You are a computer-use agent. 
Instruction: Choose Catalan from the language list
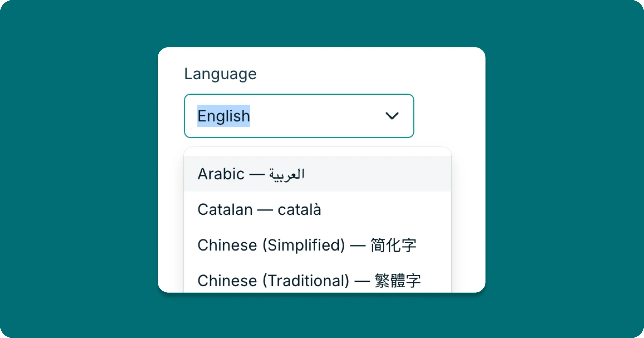pos(317,210)
